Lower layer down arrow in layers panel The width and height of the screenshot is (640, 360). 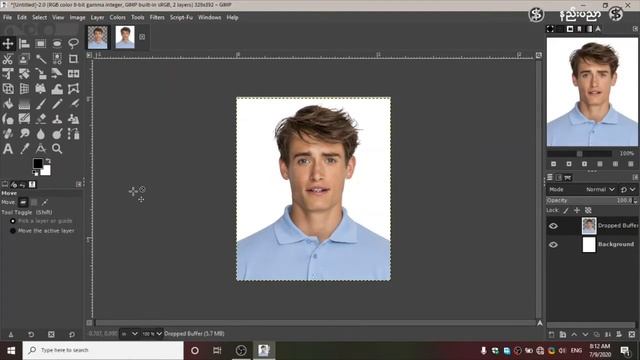(585, 334)
